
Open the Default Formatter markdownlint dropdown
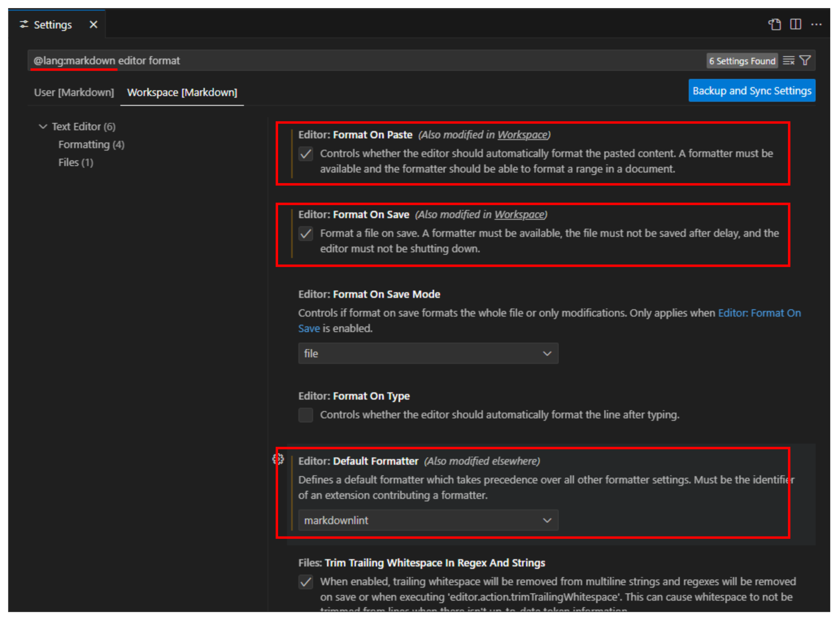tap(428, 520)
